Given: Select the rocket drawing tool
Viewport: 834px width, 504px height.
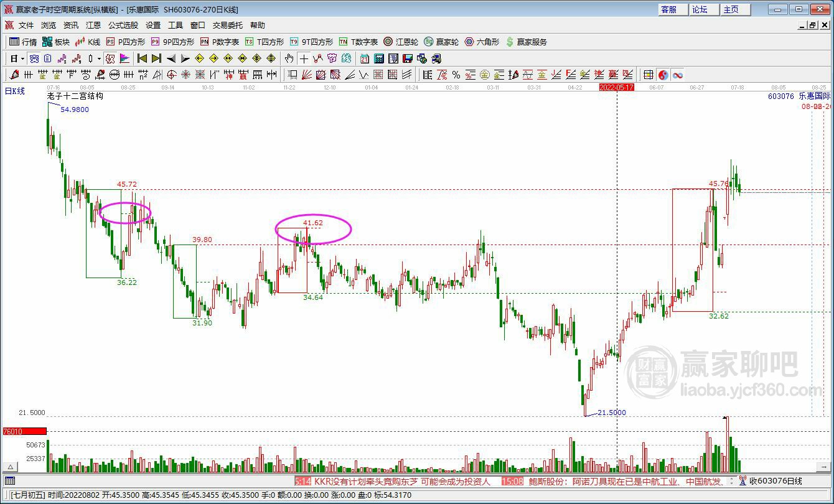Looking at the screenshot, I should [x=14, y=75].
